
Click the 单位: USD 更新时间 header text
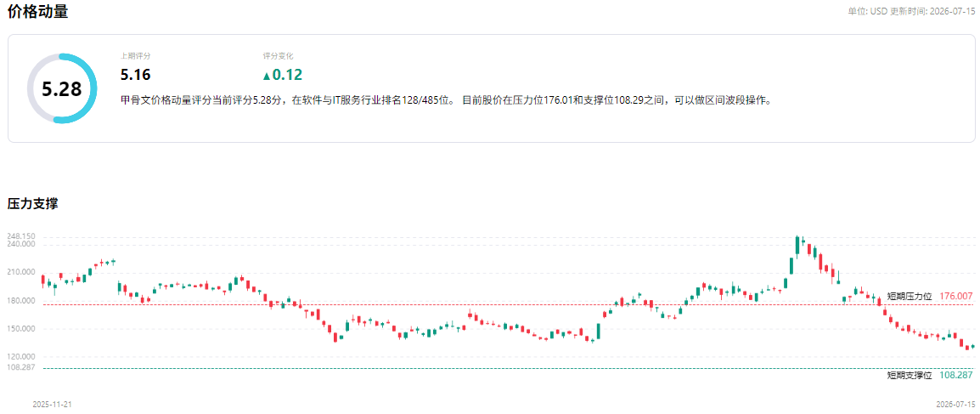(910, 11)
